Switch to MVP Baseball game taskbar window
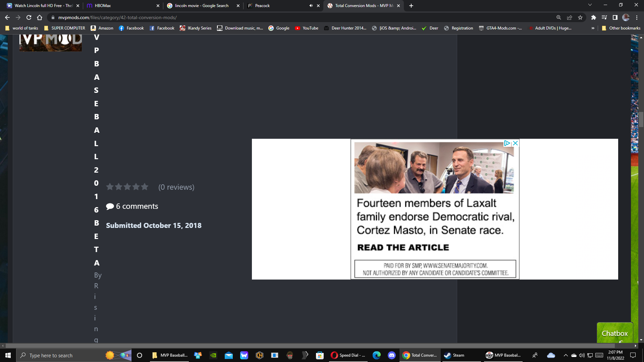 pos(503,355)
